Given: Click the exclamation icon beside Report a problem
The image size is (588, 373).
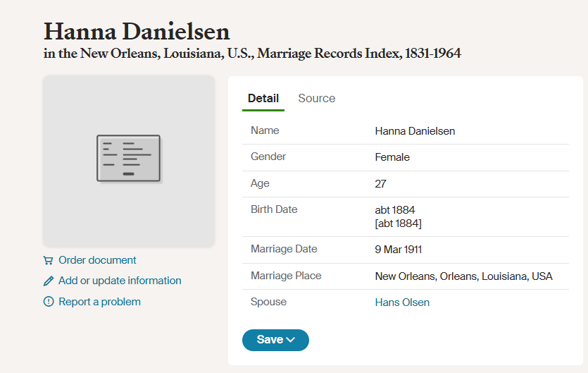Looking at the screenshot, I should (x=48, y=302).
